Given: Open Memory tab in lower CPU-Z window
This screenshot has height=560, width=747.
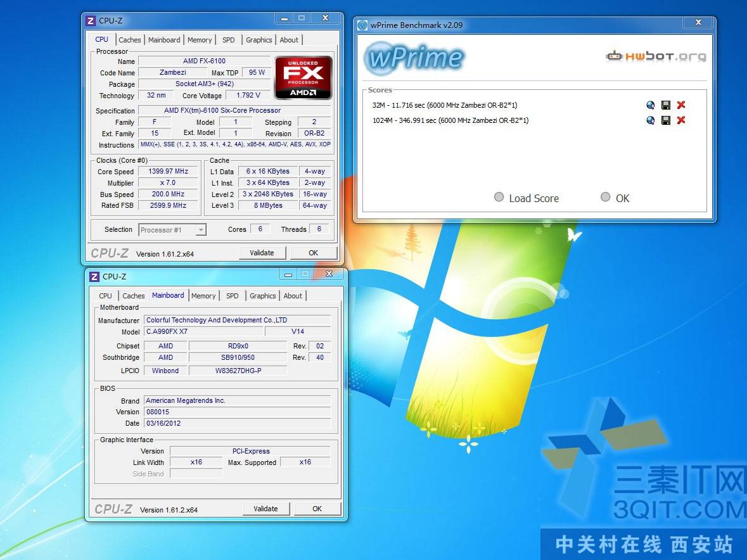Looking at the screenshot, I should click(203, 296).
